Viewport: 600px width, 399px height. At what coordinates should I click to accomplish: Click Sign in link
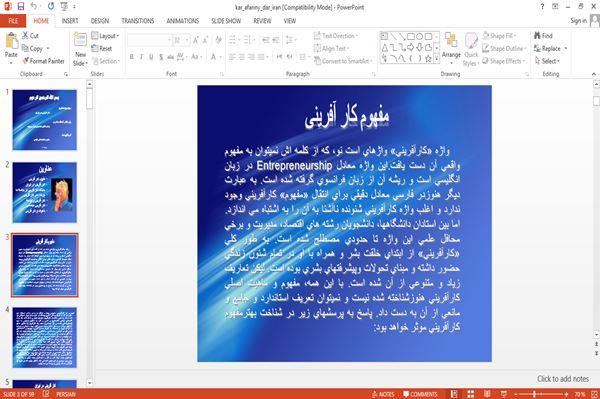[x=578, y=21]
